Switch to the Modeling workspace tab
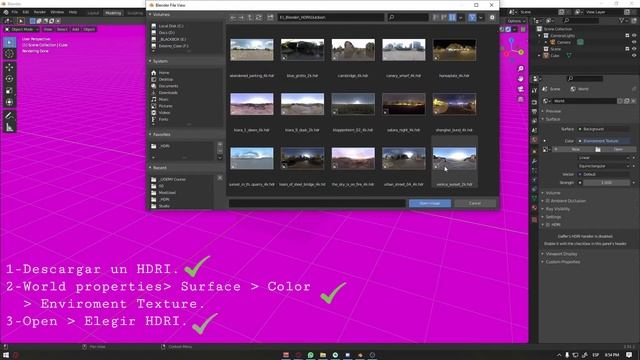 pyautogui.click(x=113, y=13)
